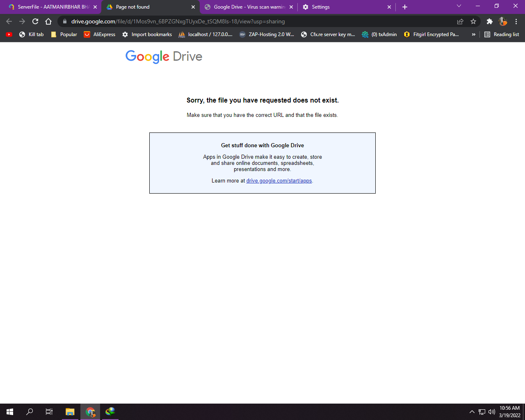Go back to the previous page
The image size is (525, 420).
coord(9,21)
